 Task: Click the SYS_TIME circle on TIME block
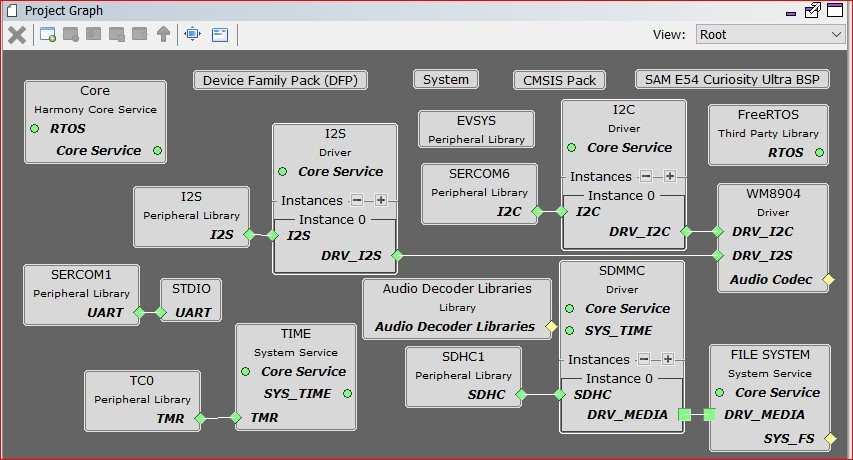[x=347, y=394]
